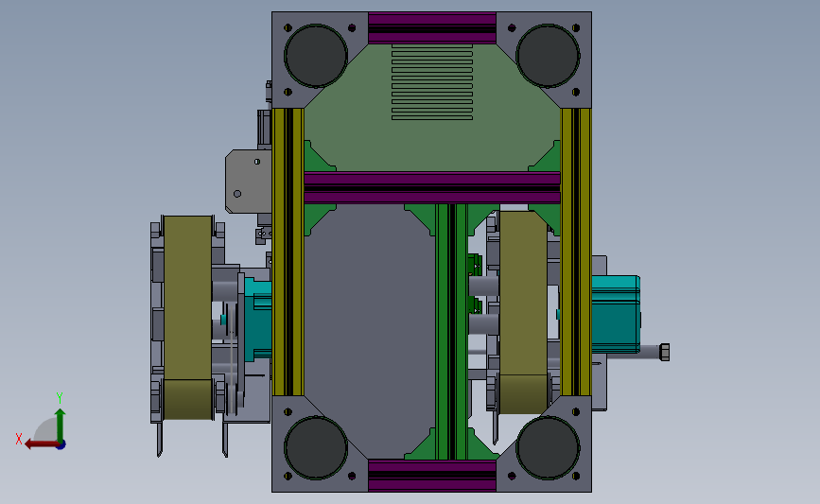Select the left yellow vertical extrusion
The image size is (820, 504).
coord(288,252)
